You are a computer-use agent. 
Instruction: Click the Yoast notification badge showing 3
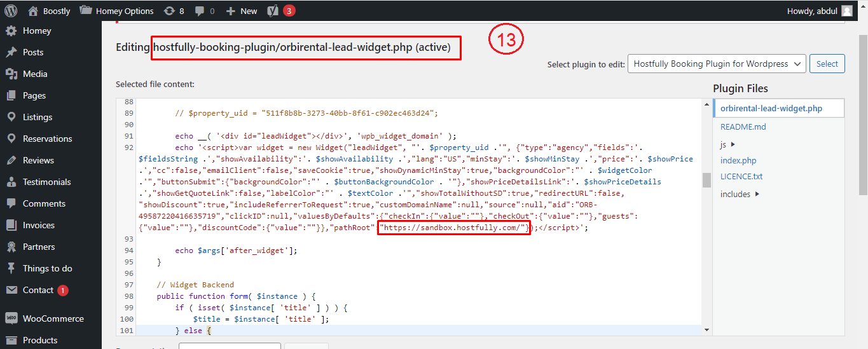[289, 11]
